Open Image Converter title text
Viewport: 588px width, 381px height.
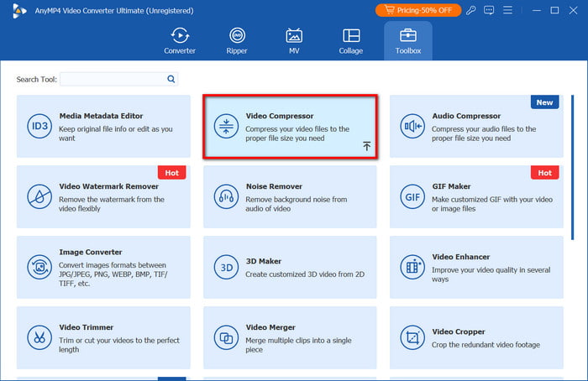pyautogui.click(x=91, y=252)
